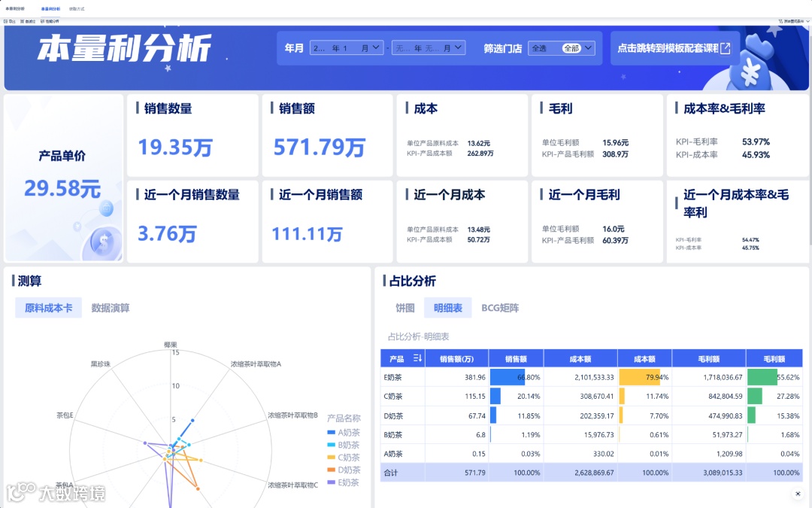Screen dimensions: 812x508
Task: Click the coin icon on product price card
Action: pos(105,242)
